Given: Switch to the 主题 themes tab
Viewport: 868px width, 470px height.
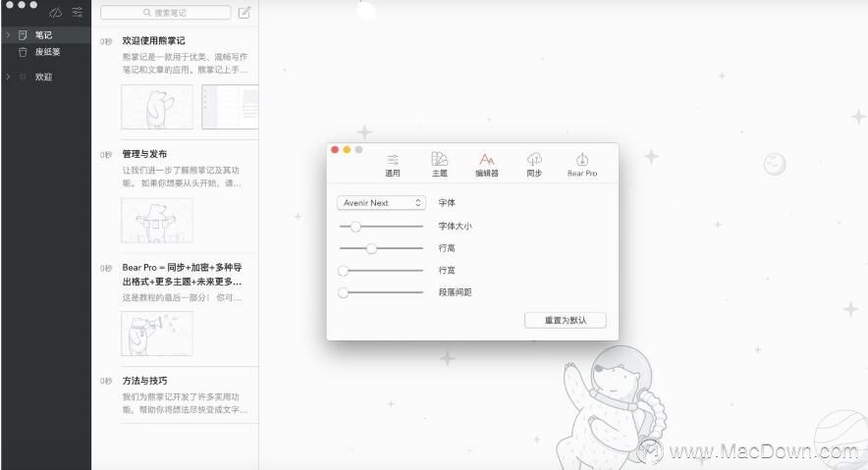Looking at the screenshot, I should pos(440,165).
